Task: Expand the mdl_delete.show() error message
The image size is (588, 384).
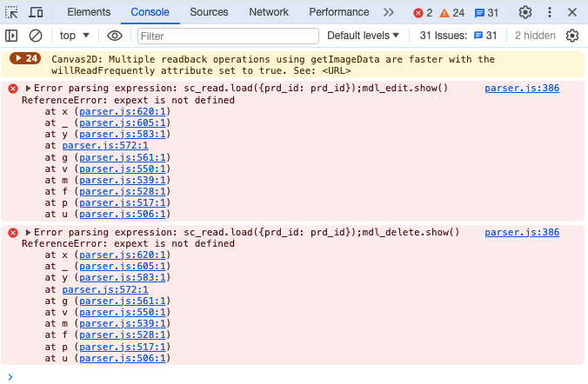Action: 28,233
